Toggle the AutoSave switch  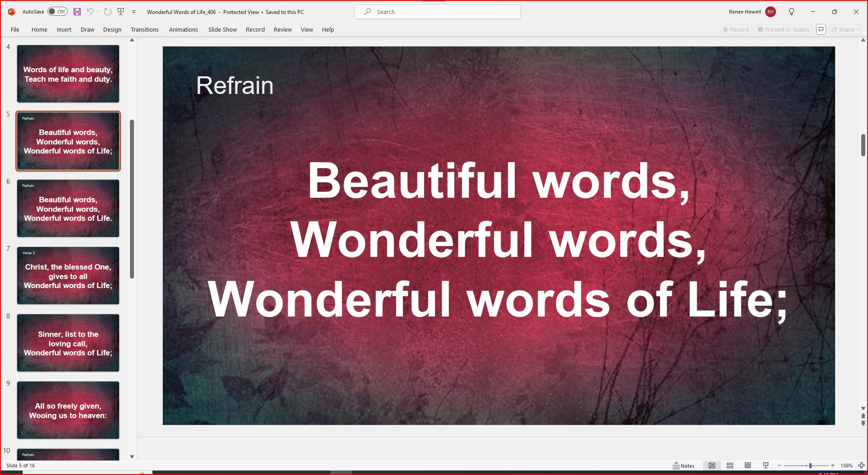(57, 12)
